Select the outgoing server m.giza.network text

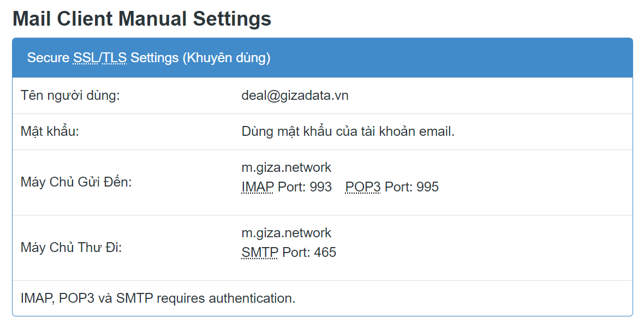coord(287,233)
